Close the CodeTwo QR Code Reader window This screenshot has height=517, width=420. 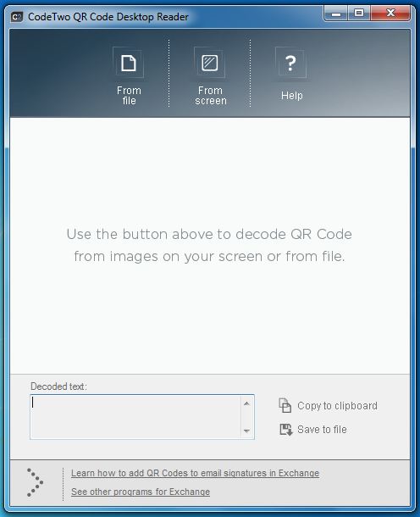click(x=391, y=14)
